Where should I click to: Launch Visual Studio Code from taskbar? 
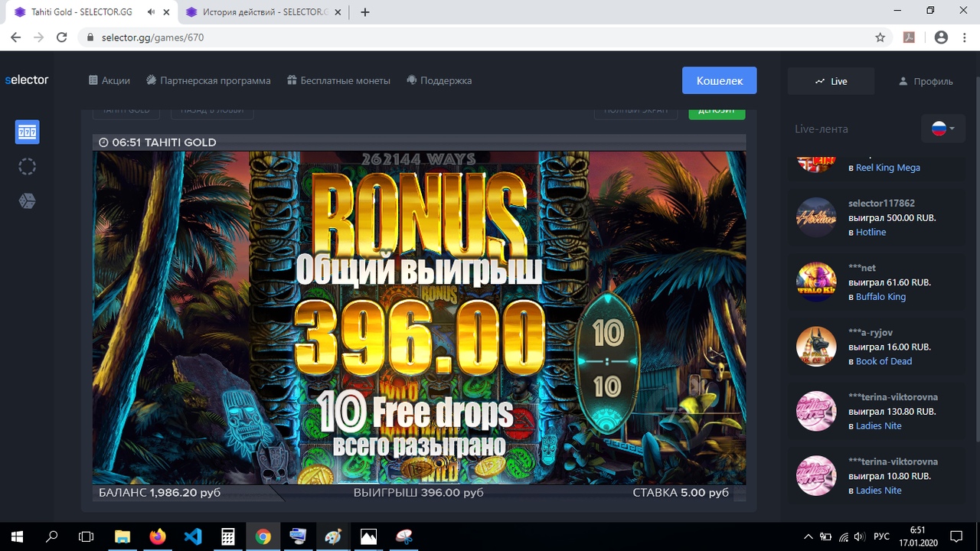pyautogui.click(x=193, y=536)
